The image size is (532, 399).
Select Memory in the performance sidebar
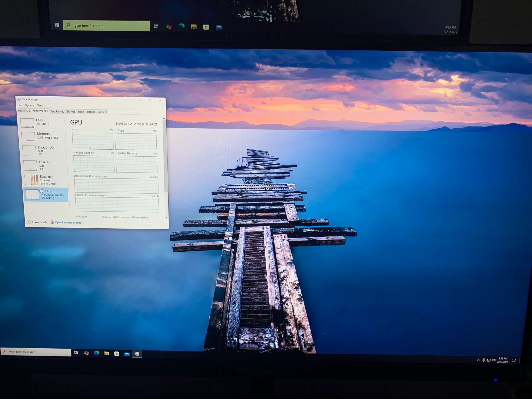[43, 136]
